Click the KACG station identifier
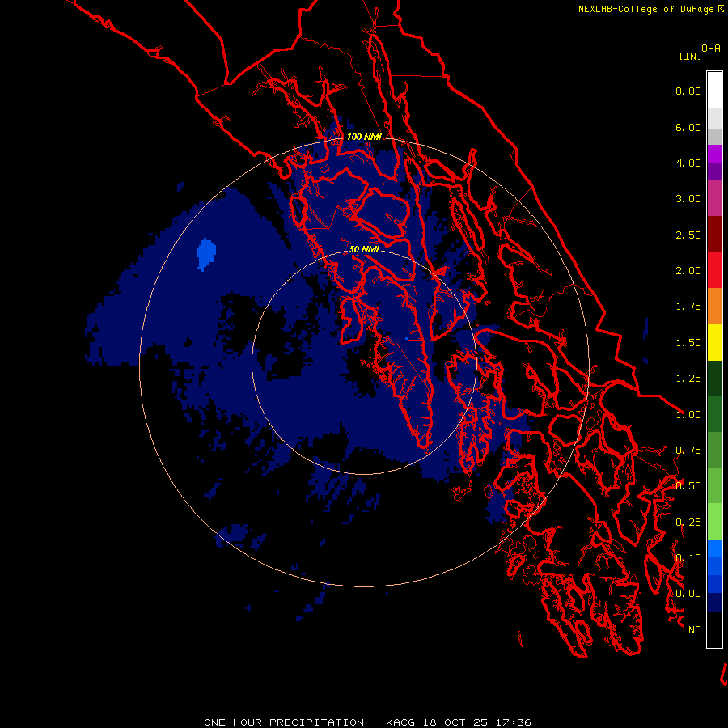The image size is (728, 728). click(401, 722)
